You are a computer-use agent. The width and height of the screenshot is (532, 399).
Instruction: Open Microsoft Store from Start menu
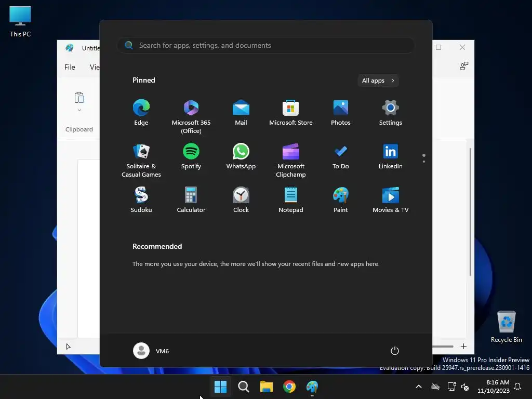pos(291,113)
